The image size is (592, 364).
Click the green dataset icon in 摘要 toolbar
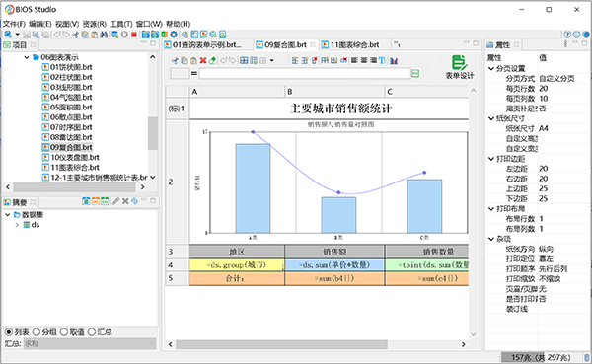click(105, 201)
